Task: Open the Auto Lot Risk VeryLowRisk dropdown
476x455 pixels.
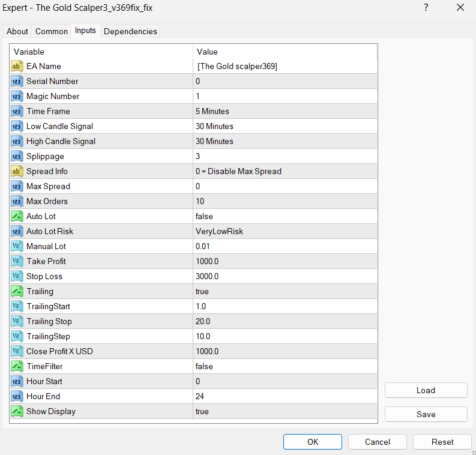Action: 219,231
